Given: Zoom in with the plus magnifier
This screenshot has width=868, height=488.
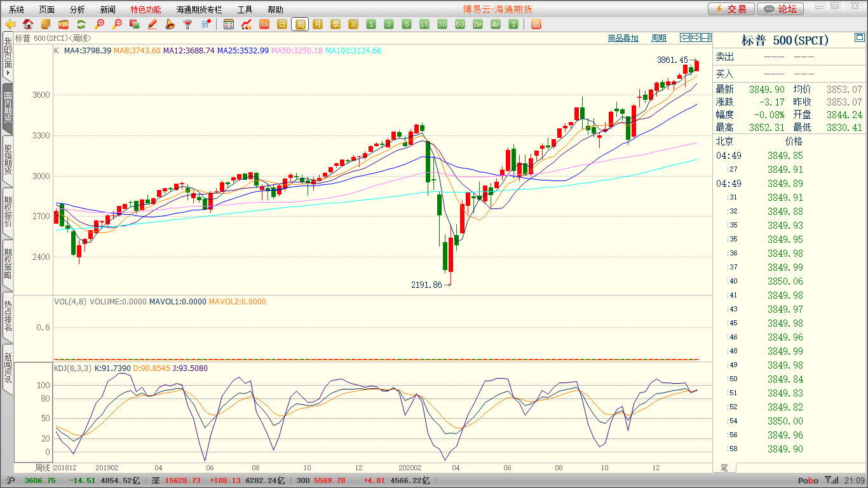Looking at the screenshot, I should coord(99,25).
